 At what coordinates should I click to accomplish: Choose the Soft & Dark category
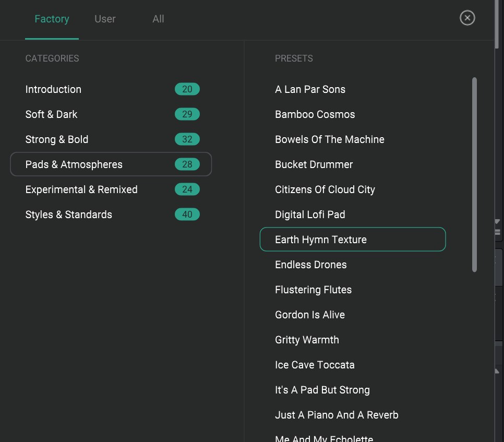pos(51,114)
